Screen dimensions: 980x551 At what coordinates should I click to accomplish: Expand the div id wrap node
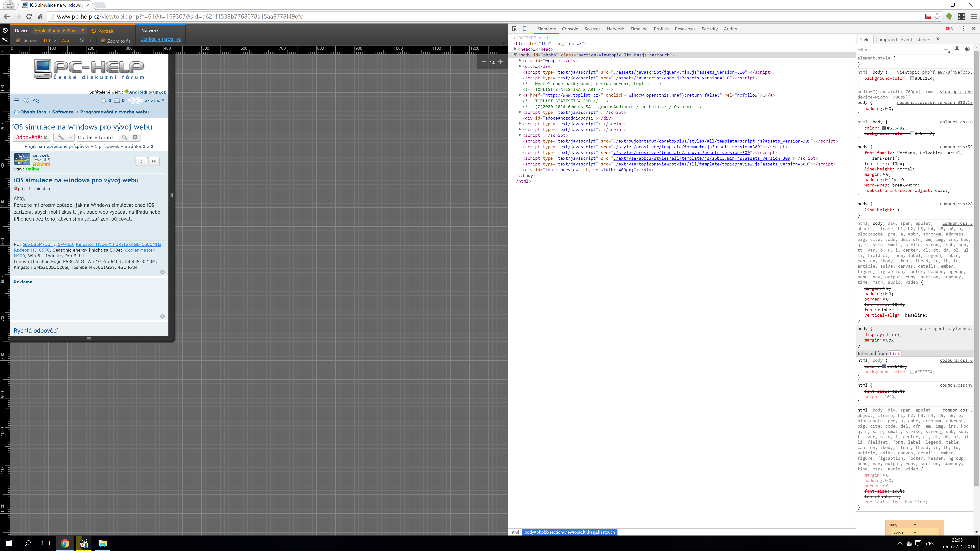point(520,60)
